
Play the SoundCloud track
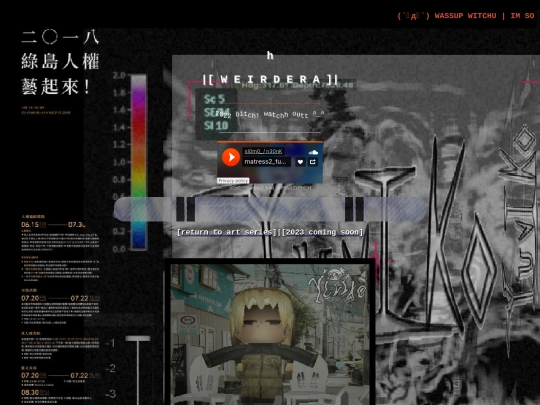tap(231, 157)
